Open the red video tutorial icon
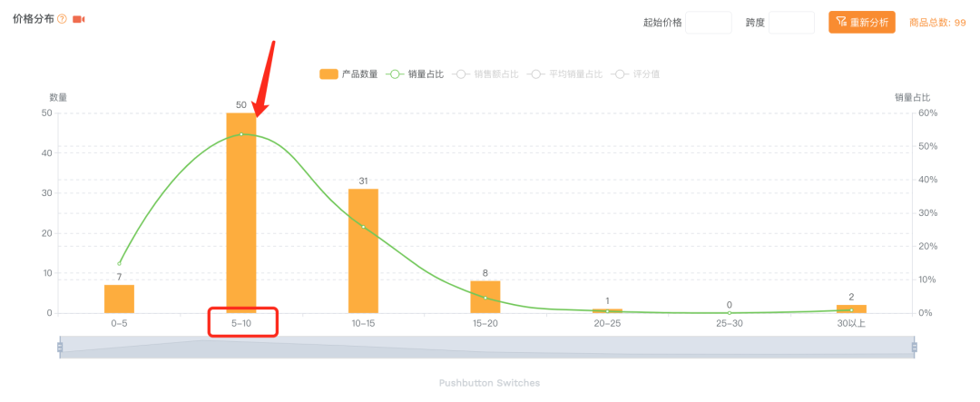 pos(79,19)
